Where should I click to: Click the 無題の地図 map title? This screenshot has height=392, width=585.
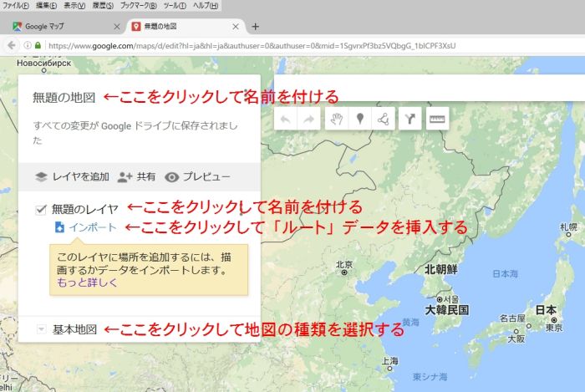point(64,98)
